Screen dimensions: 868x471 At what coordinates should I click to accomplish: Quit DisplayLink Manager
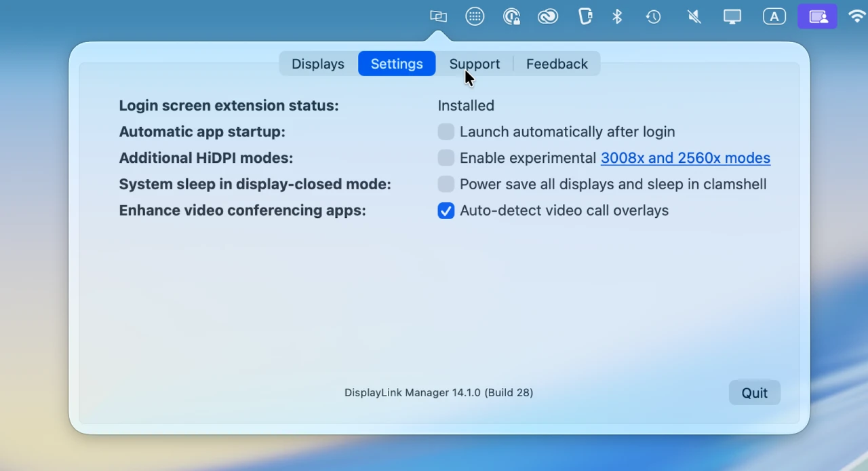pyautogui.click(x=754, y=392)
